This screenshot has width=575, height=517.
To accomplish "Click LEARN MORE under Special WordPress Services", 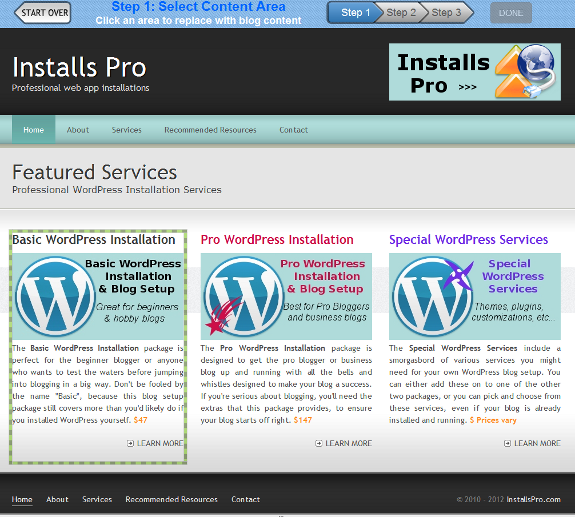I will pos(537,443).
